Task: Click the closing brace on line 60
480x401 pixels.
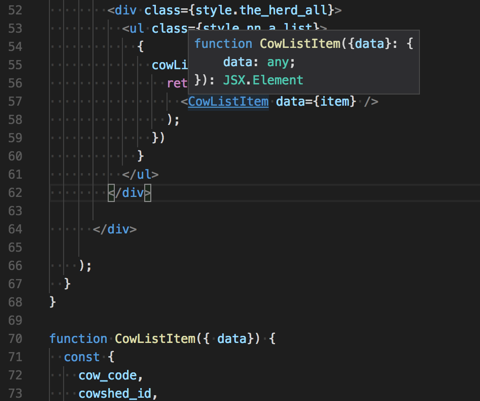Action: pos(140,156)
